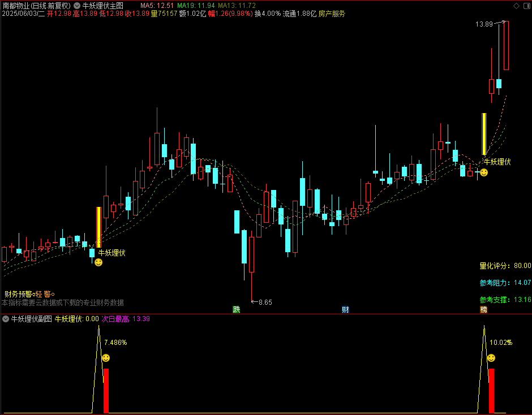Click the MA19: 11.94 value
This screenshot has height=415, width=532.
(x=196, y=6)
